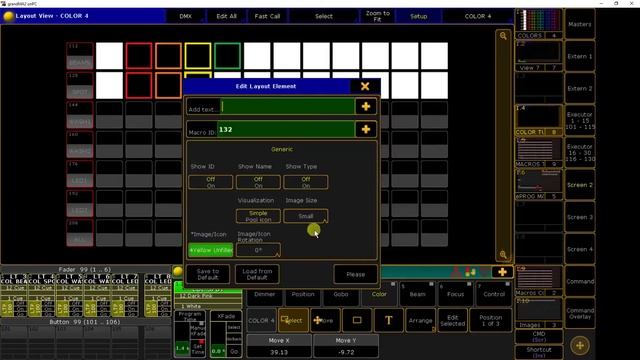The width and height of the screenshot is (640, 360).
Task: Click the plus beside Add text field
Action: pyautogui.click(x=366, y=107)
